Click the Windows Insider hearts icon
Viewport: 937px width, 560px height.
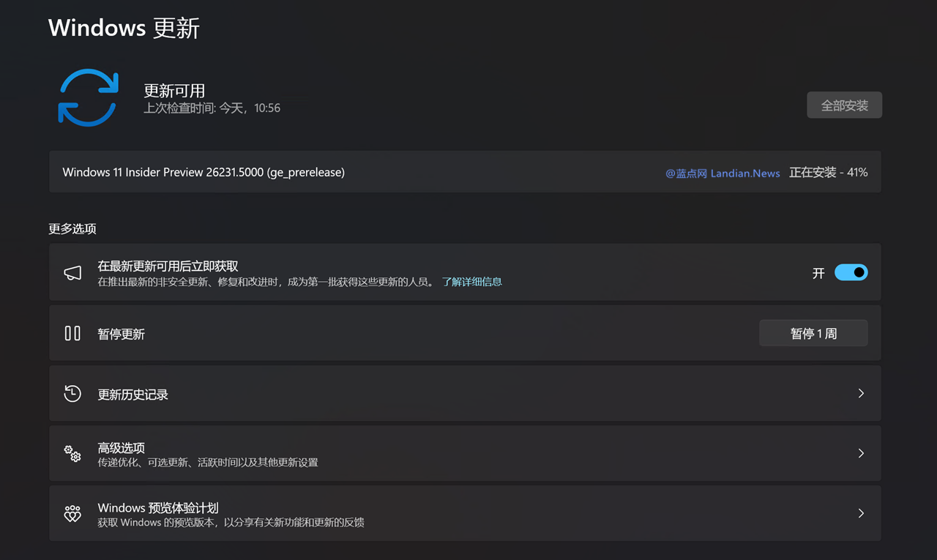(x=72, y=513)
